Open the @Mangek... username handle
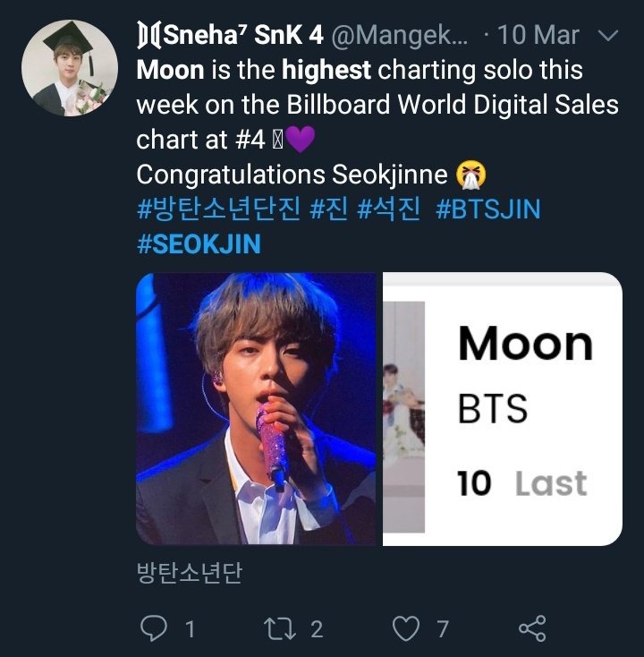This screenshot has width=644, height=657. (x=399, y=36)
